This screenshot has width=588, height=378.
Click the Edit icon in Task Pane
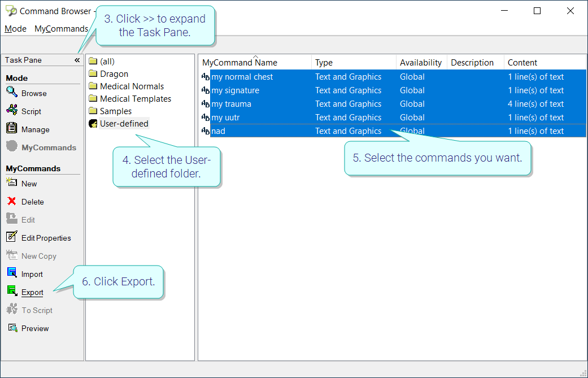point(12,219)
